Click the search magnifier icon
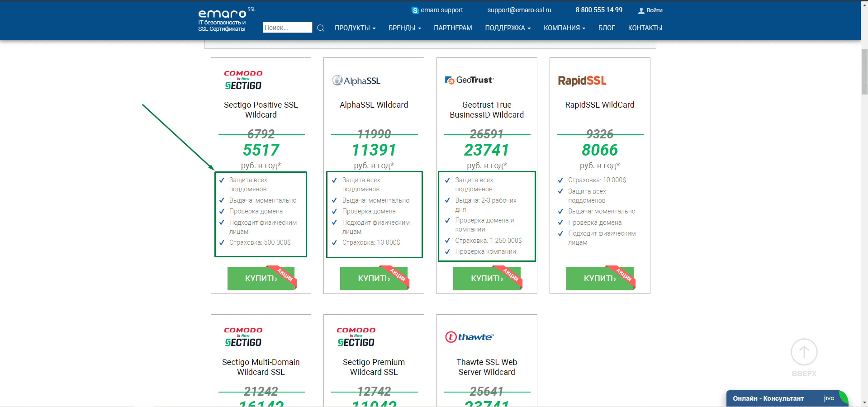The width and height of the screenshot is (868, 407). (x=321, y=28)
